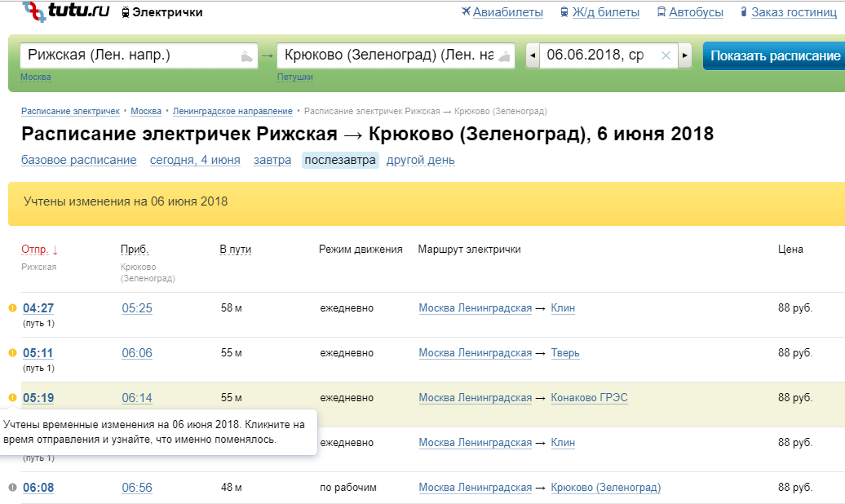Clear the arrival station field icon
The width and height of the screenshot is (845, 504).
click(505, 56)
